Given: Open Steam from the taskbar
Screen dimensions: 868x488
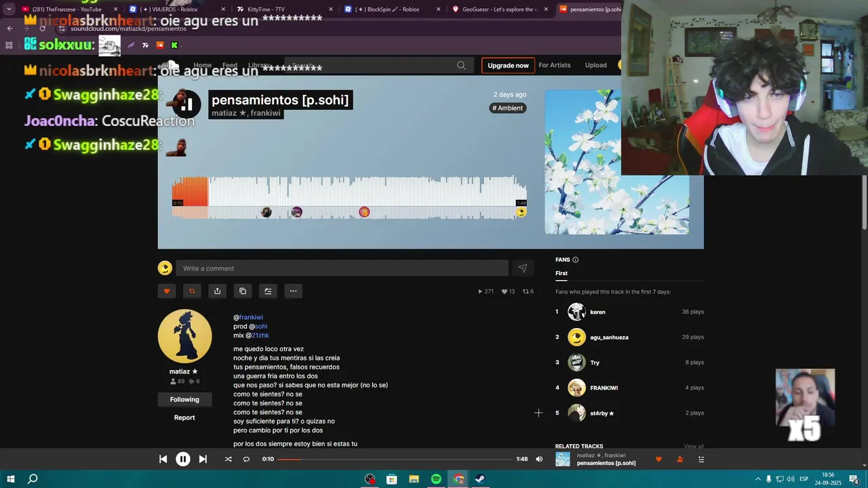Looking at the screenshot, I should pos(479,479).
